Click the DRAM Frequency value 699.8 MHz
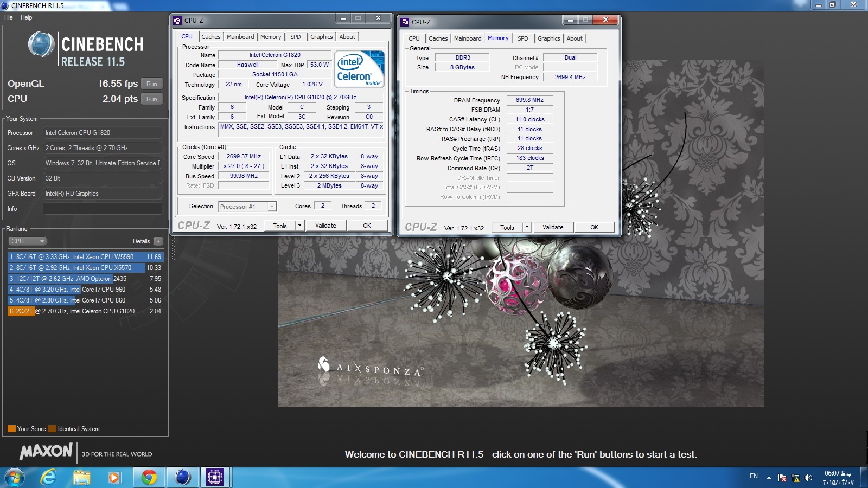Image resolution: width=868 pixels, height=488 pixels. (529, 100)
